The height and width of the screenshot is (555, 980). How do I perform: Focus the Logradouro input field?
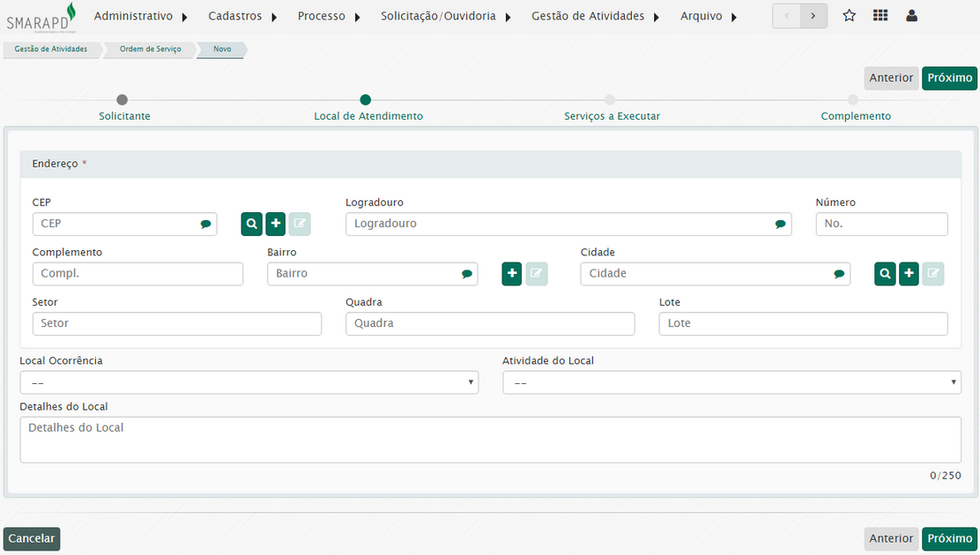click(561, 225)
